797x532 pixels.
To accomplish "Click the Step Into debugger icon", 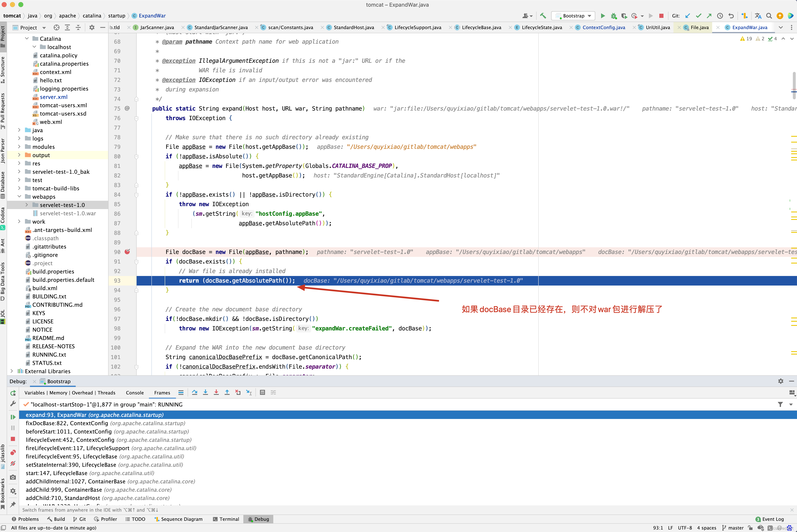I will pyautogui.click(x=205, y=393).
